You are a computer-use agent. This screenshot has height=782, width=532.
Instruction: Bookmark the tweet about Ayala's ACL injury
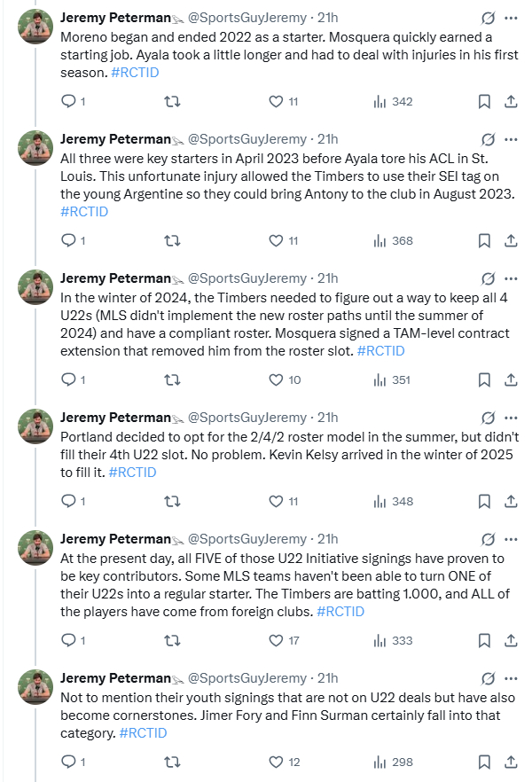click(x=484, y=240)
